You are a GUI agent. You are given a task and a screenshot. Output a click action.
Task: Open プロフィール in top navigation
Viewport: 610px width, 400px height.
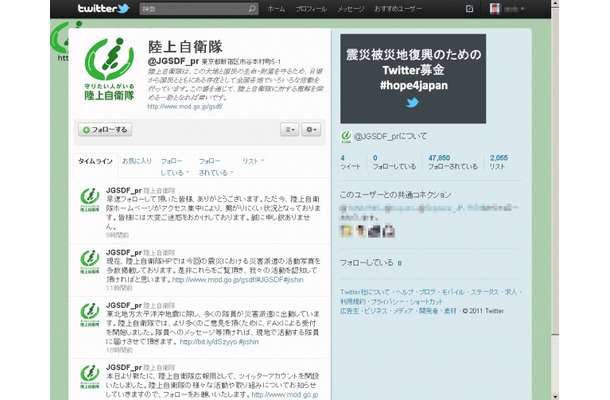click(311, 9)
